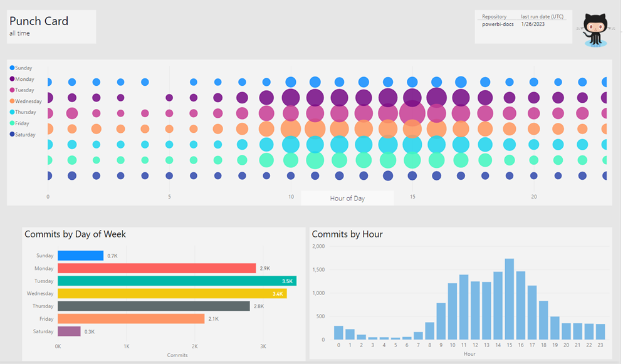
Task: Click the Hour x-axis title
Action: (x=469, y=354)
